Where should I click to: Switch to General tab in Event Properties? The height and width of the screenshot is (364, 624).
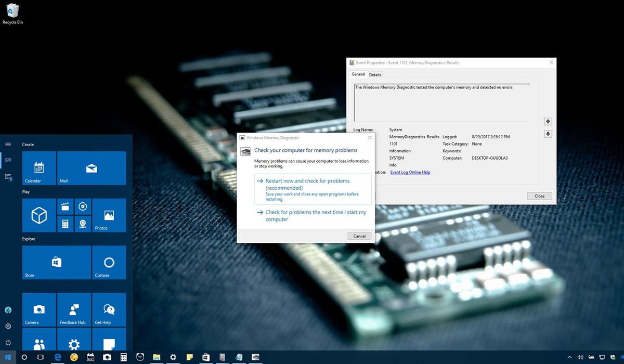(358, 74)
